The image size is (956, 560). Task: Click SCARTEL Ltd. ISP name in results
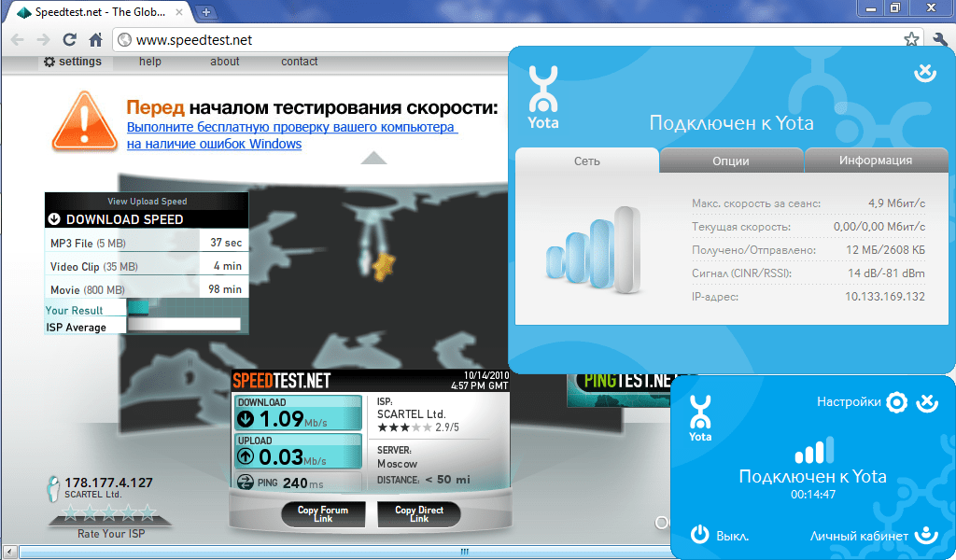pos(411,413)
